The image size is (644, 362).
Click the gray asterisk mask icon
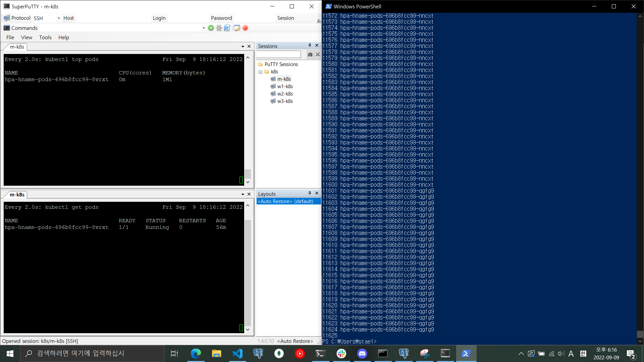pos(219,28)
